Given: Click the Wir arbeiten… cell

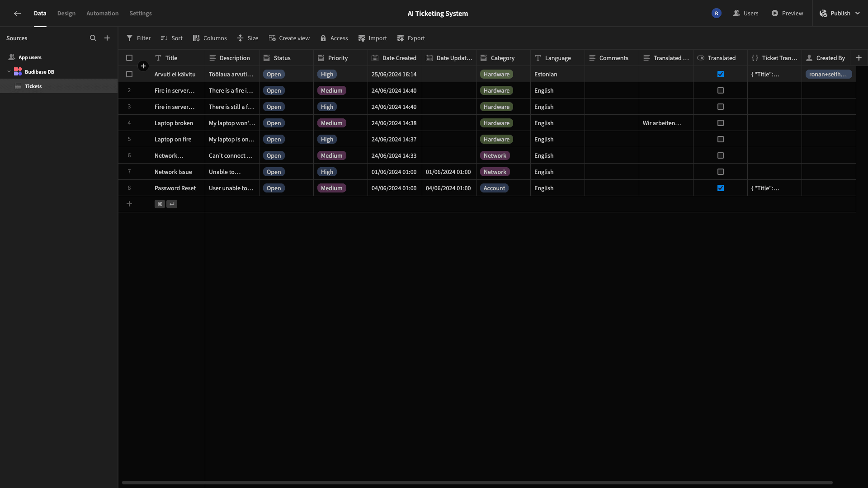Looking at the screenshot, I should [666, 123].
